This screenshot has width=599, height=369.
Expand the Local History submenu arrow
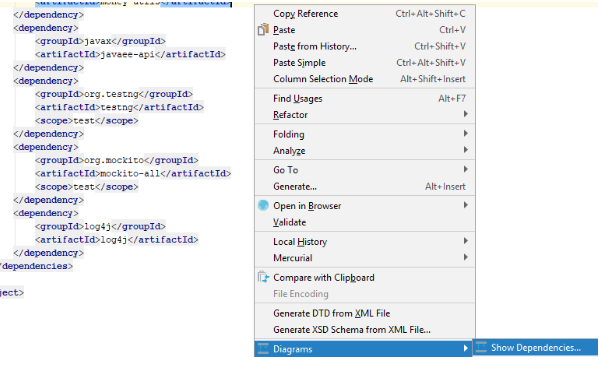click(x=465, y=241)
